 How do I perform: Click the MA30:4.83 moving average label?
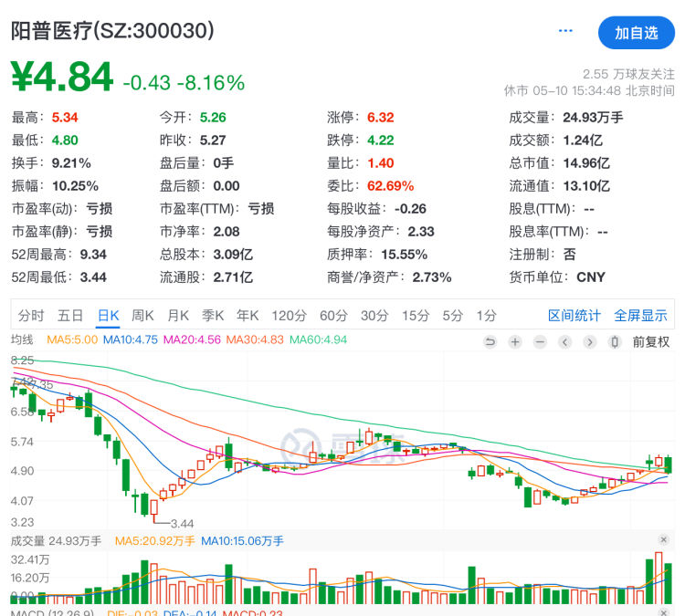coord(255,339)
